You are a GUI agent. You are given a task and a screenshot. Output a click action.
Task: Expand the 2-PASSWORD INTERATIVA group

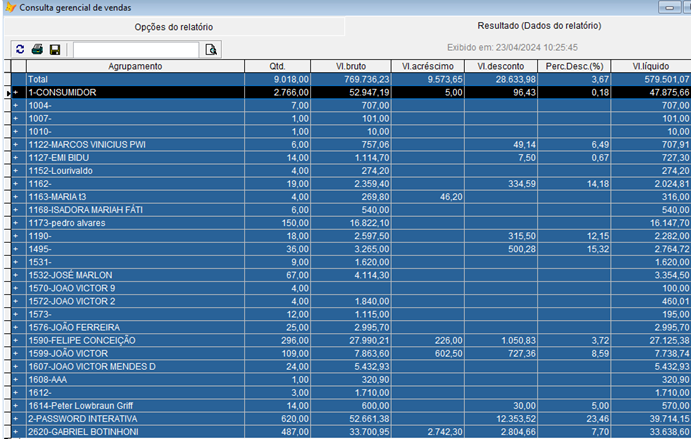pos(16,418)
